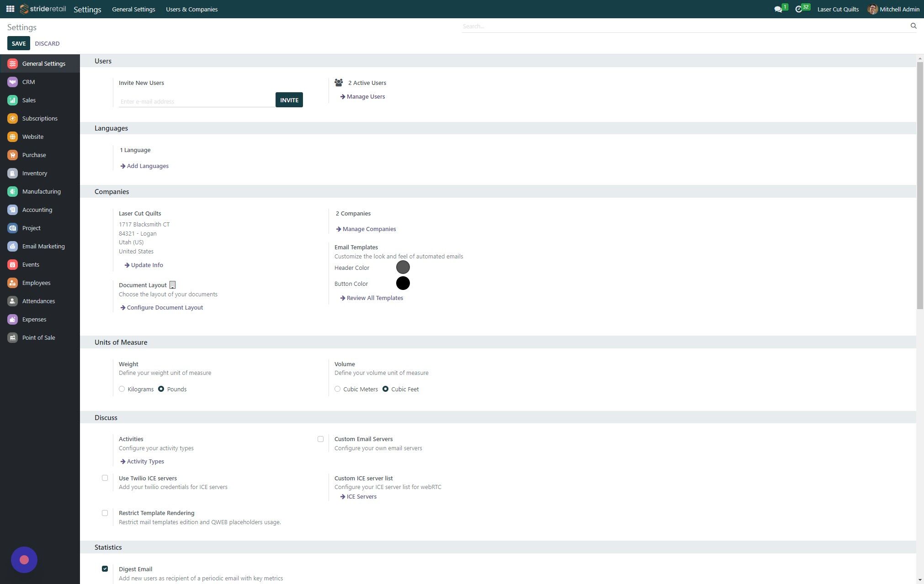Open Users & Companies top menu
Viewport: 924px width, 584px height.
tap(191, 9)
